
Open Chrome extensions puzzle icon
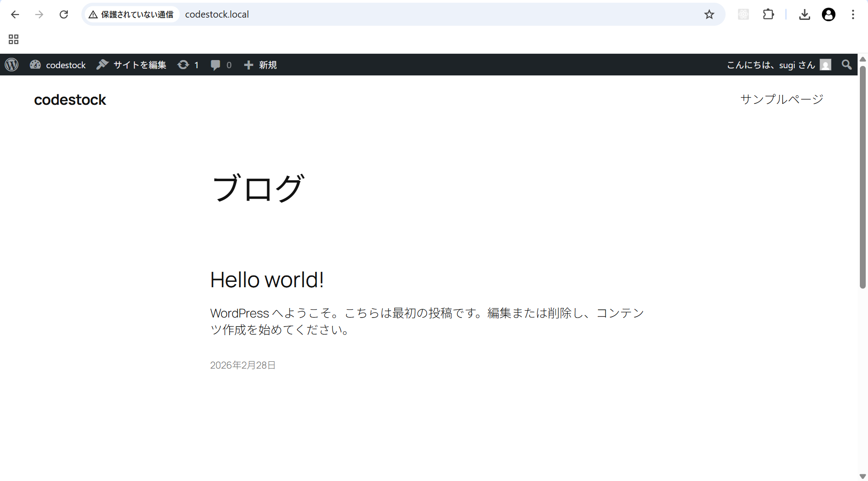pos(769,14)
